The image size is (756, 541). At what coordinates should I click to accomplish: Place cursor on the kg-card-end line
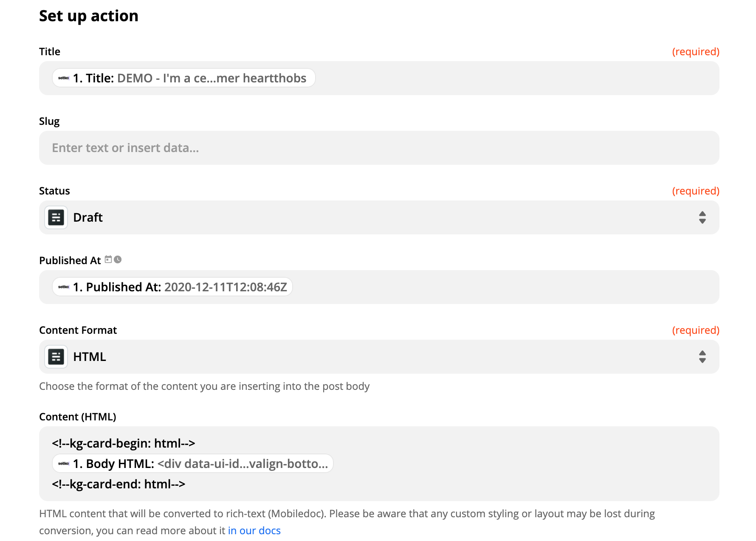point(118,484)
